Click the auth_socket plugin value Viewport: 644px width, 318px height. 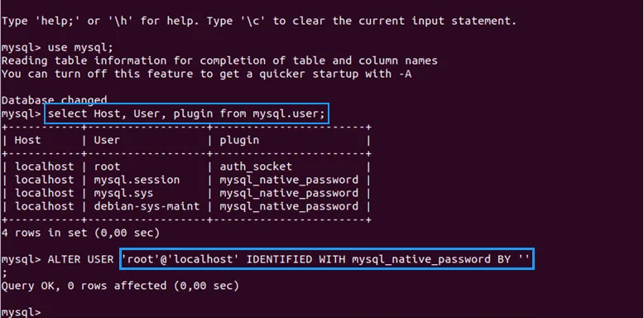(256, 166)
